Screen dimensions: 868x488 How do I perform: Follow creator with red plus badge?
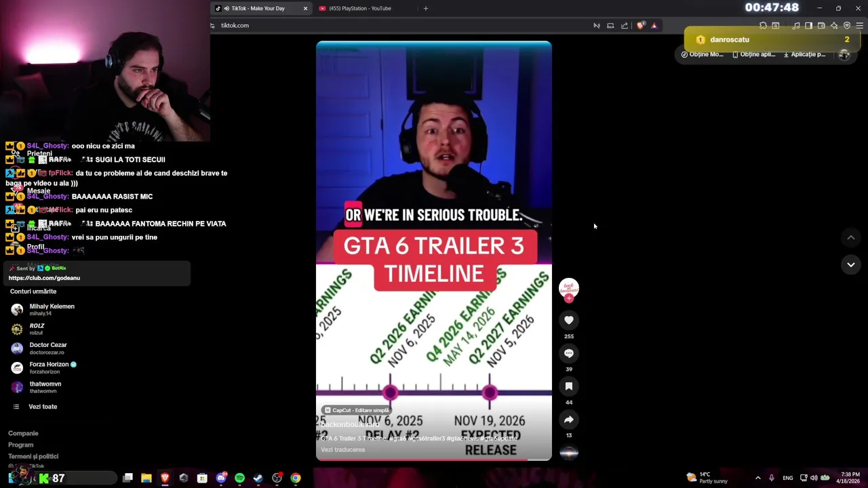pos(569,298)
